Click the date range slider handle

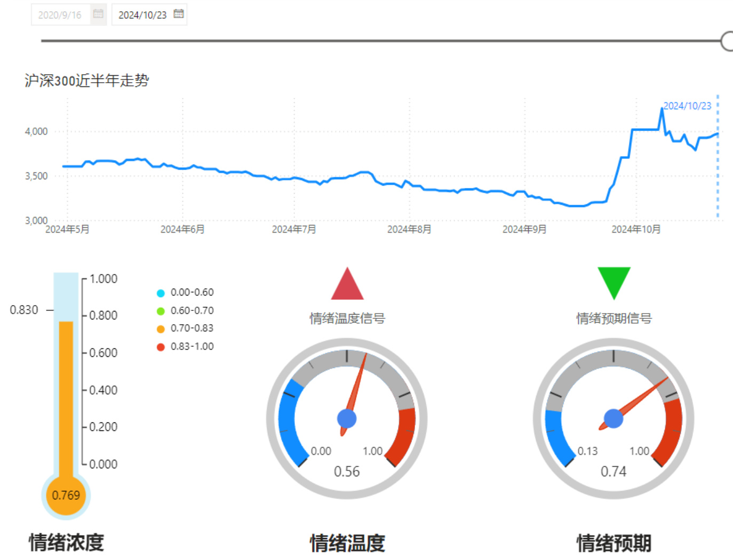click(728, 41)
